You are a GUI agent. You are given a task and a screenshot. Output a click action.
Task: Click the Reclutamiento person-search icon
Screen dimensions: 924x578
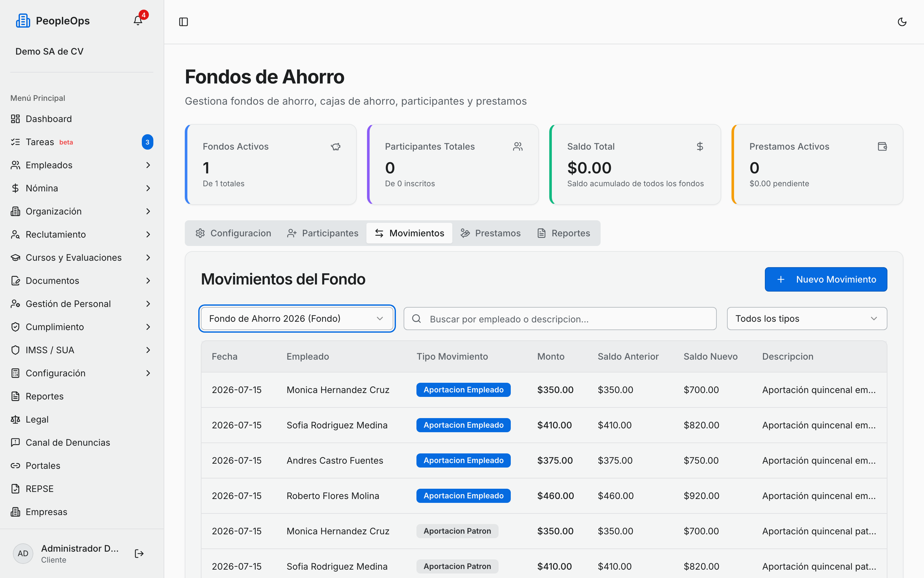point(15,234)
